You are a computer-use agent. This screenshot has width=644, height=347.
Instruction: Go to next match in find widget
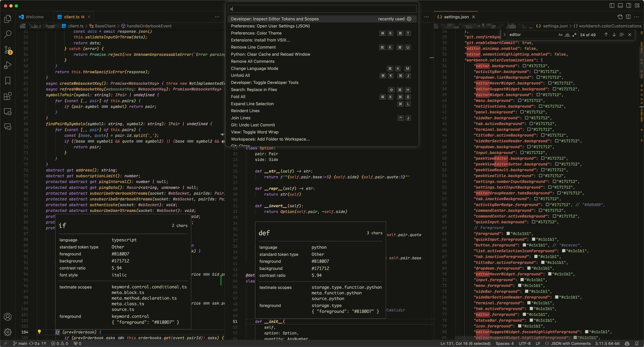pyautogui.click(x=614, y=35)
